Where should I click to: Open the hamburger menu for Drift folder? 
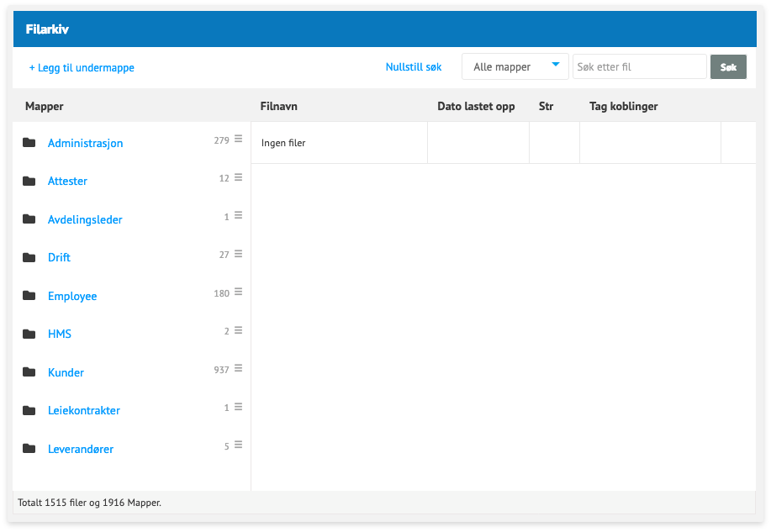[238, 254]
